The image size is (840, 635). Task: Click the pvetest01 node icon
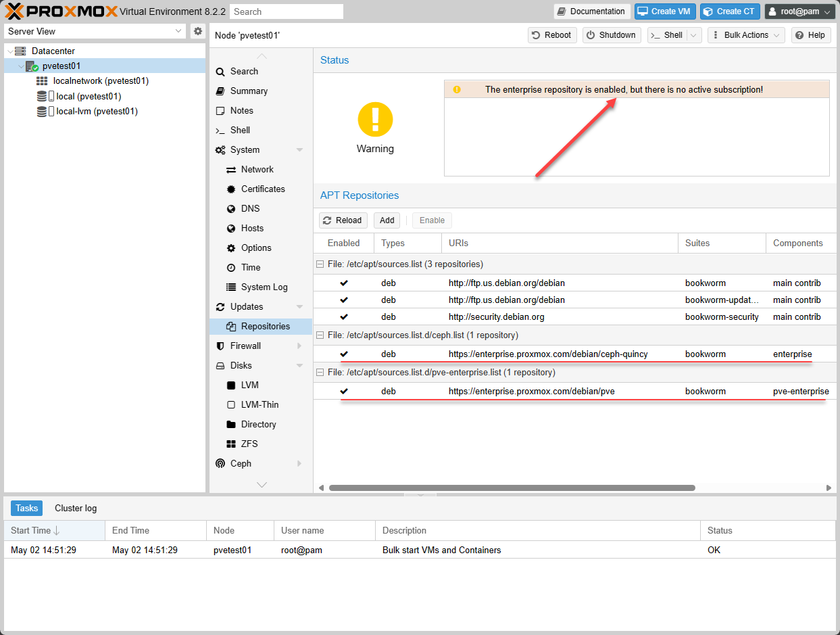point(32,66)
